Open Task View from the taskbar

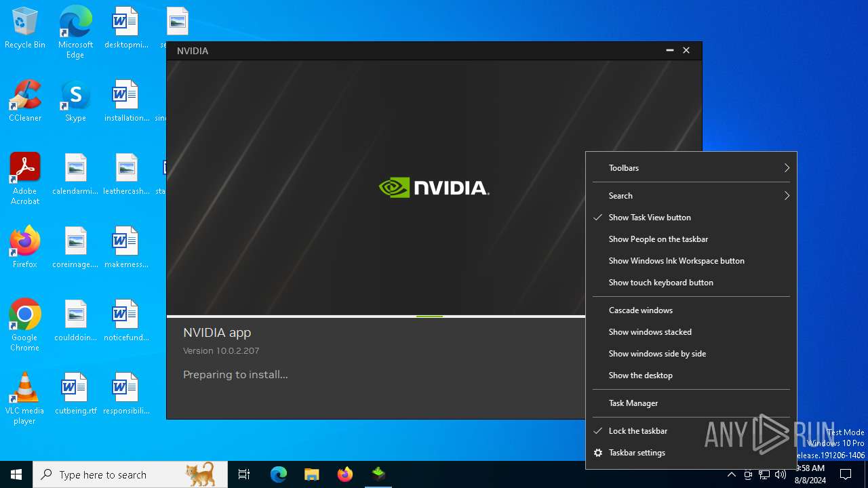[244, 474]
